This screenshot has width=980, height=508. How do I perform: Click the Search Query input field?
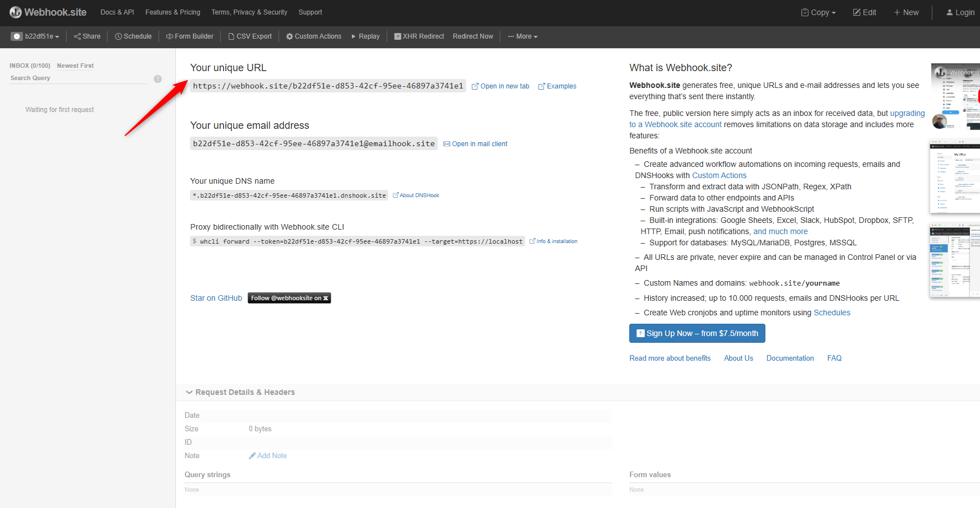[78, 78]
